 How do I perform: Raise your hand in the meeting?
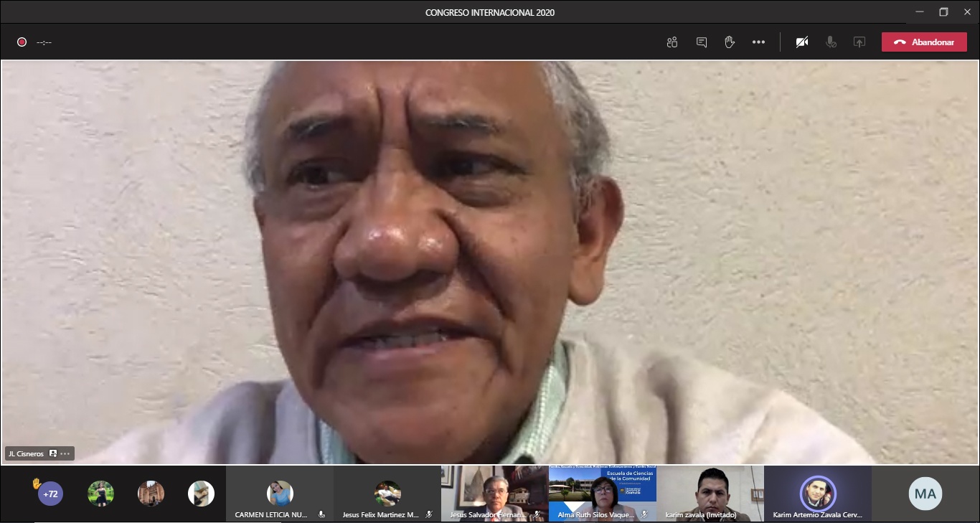point(730,42)
